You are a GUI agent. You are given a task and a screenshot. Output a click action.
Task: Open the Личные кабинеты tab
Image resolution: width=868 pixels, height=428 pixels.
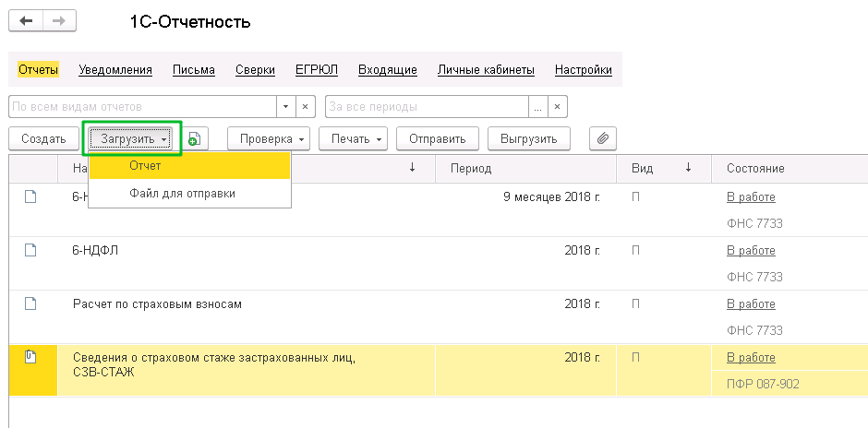click(x=486, y=70)
